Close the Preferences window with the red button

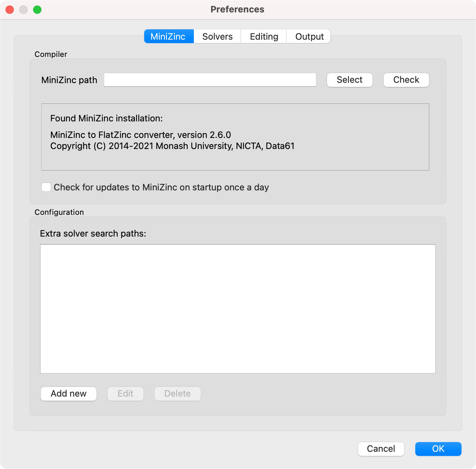pos(10,10)
